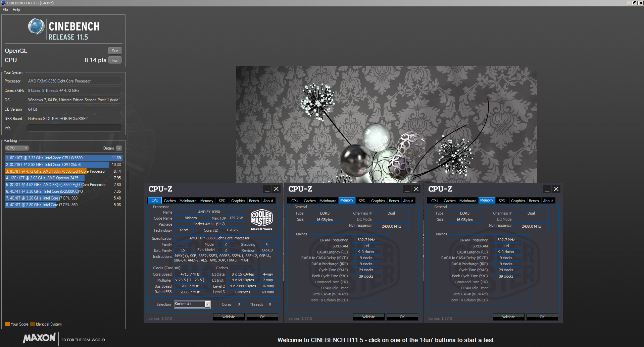Select ranking entry Intel Core i5-2500K
Viewport: 644px width, 347px height.
pos(63,191)
